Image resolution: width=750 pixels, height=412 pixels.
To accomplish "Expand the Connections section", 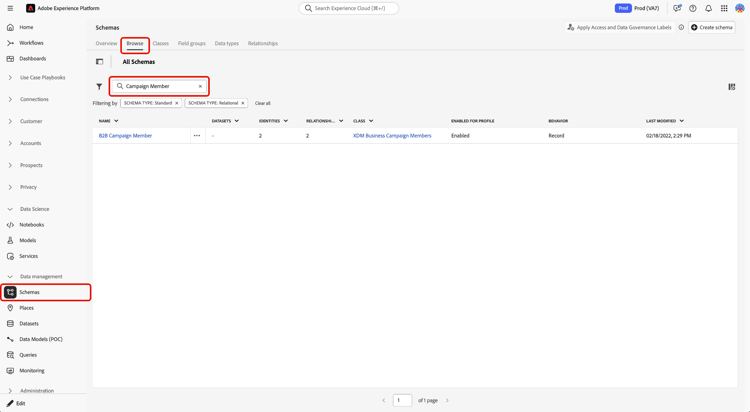I will (10, 100).
